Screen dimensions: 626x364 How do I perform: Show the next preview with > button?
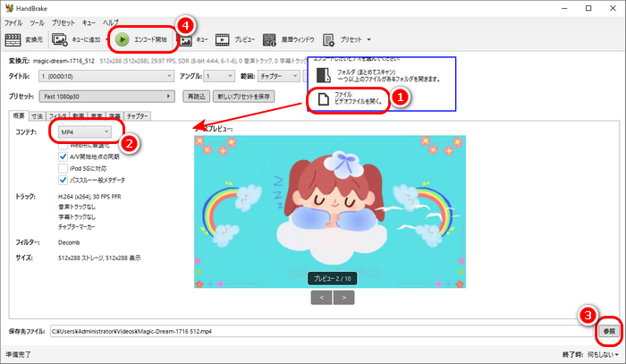[343, 297]
